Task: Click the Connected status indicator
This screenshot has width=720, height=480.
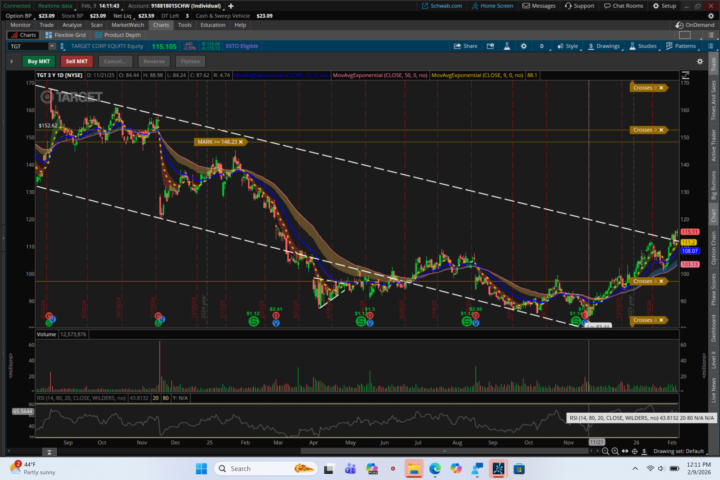Action: click(x=17, y=6)
